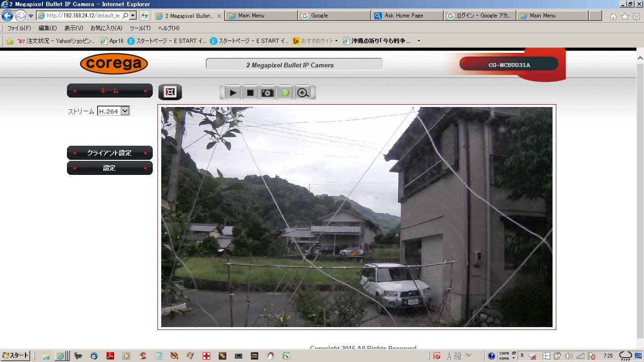Click the ホーム button
This screenshot has width=644, height=362.
[x=109, y=90]
